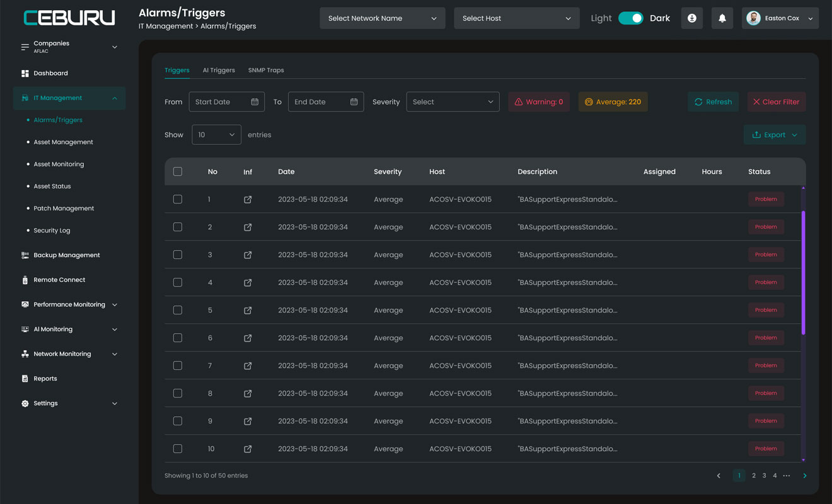Open the Export dropdown
The width and height of the screenshot is (832, 504).
click(x=775, y=135)
